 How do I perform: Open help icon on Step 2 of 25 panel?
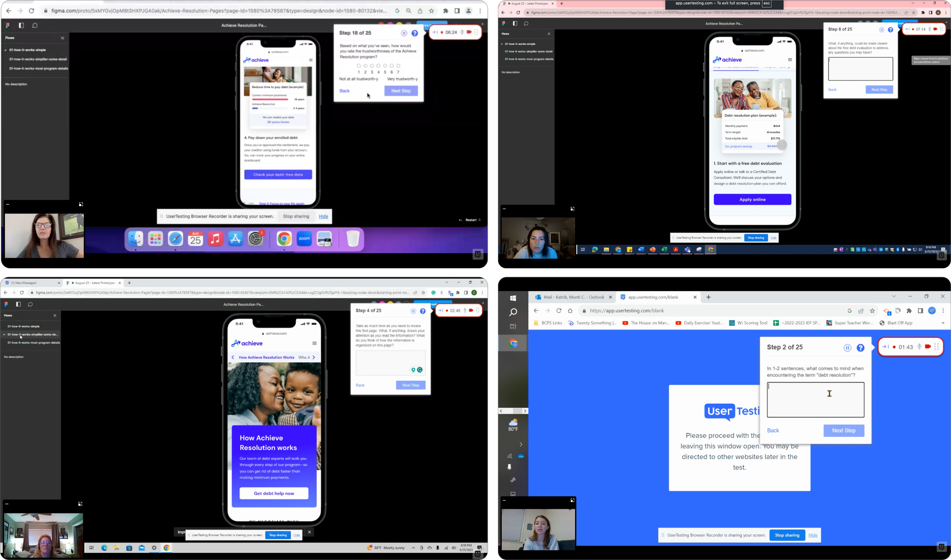pyautogui.click(x=860, y=348)
